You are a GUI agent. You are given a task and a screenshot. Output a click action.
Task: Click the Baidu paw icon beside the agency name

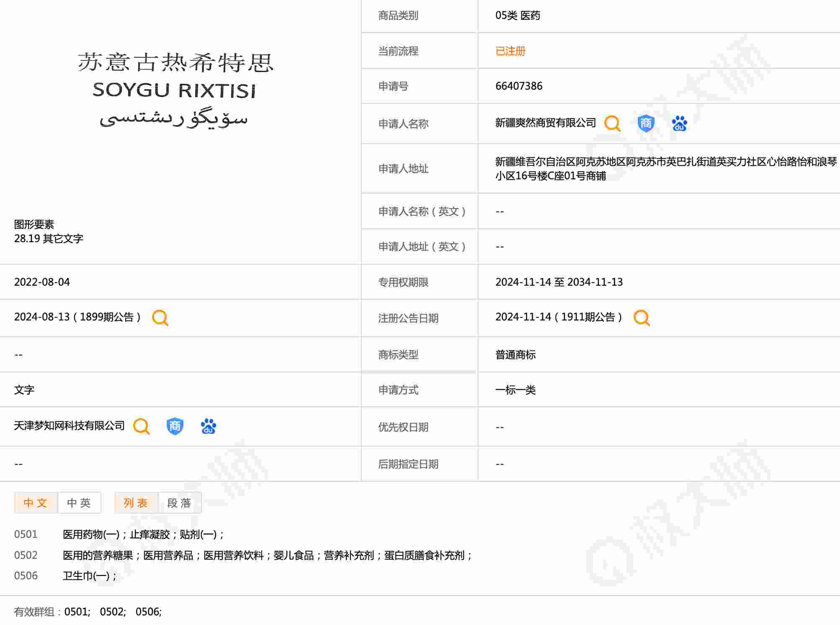[x=208, y=426]
